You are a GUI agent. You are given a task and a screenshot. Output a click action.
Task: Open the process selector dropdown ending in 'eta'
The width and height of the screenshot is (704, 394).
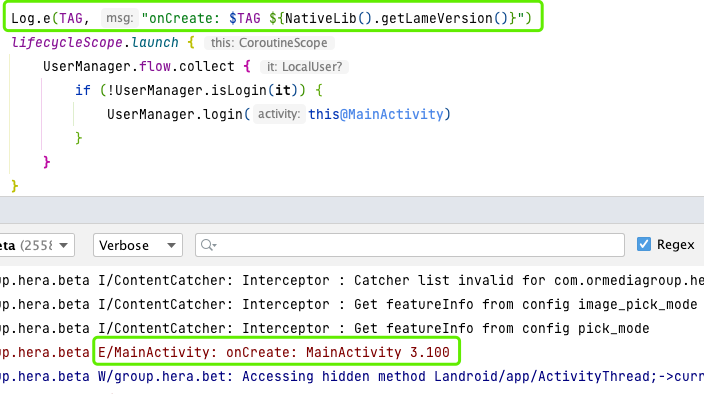36,245
